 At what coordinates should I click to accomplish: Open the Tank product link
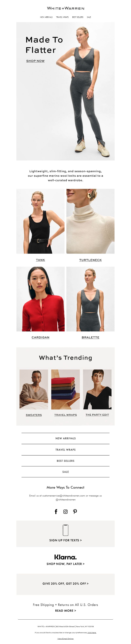point(40,260)
